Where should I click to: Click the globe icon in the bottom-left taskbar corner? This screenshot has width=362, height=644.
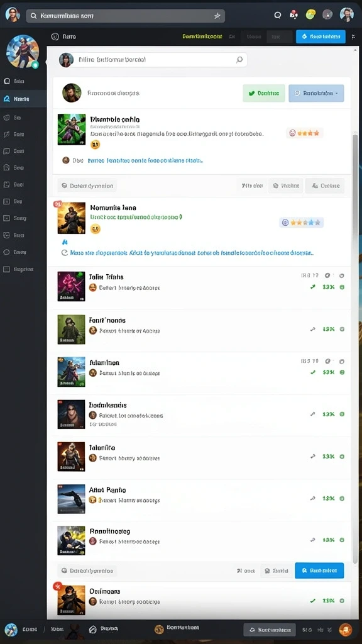pos(11,629)
